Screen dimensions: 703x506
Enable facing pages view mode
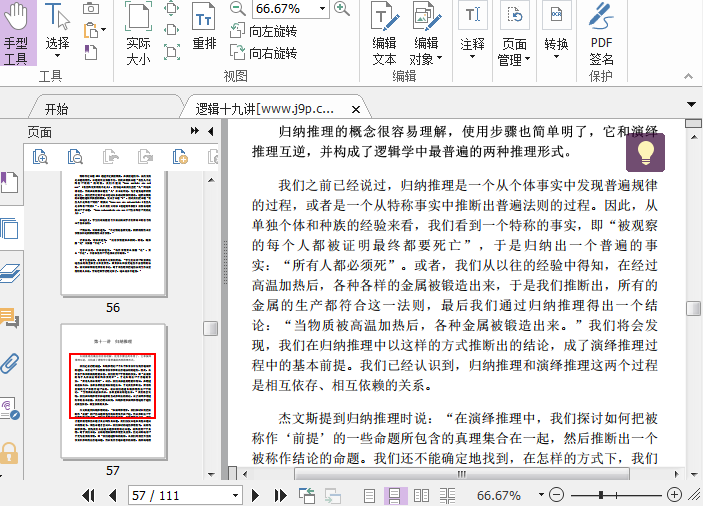click(421, 496)
